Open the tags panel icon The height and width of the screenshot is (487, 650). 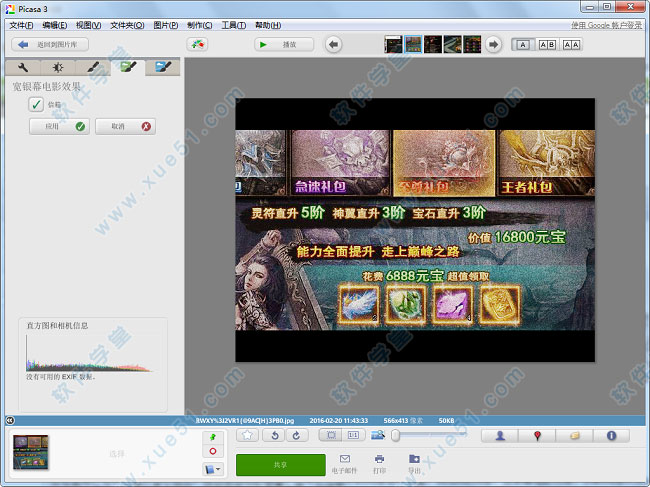pos(575,436)
